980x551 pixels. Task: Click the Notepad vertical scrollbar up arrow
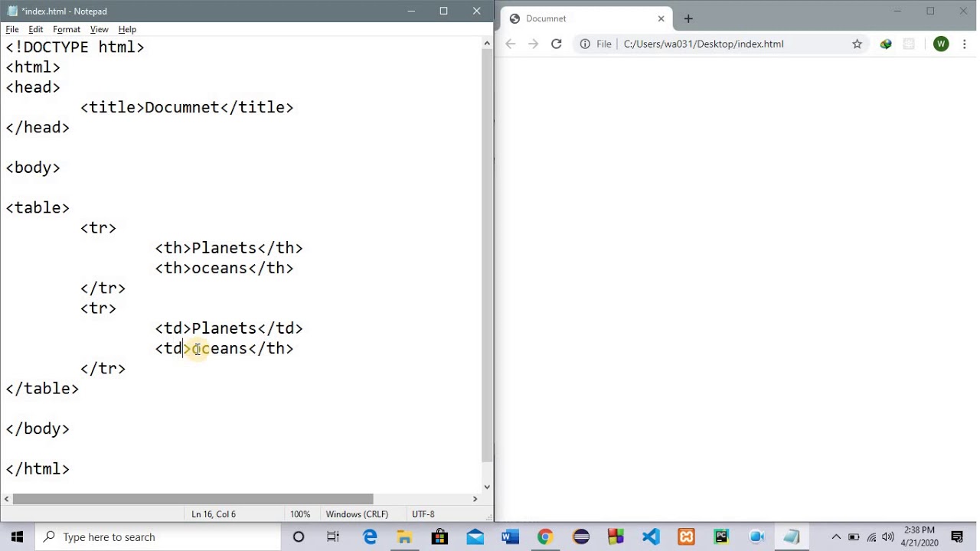point(487,44)
